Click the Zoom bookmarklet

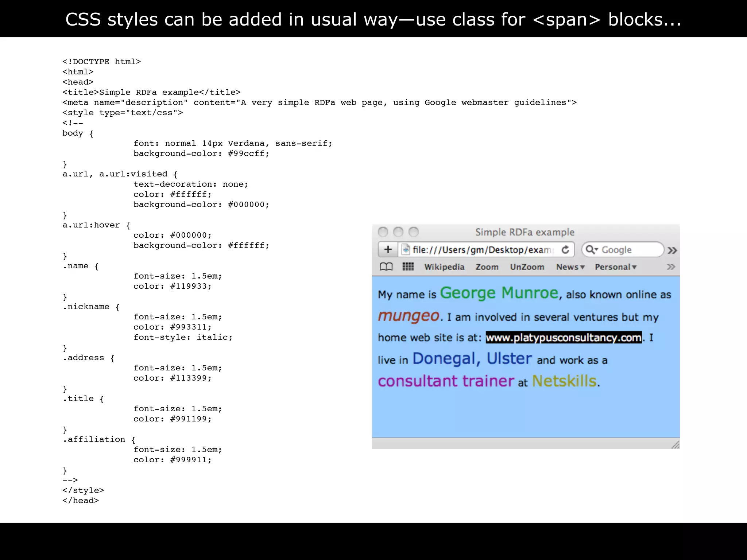487,267
